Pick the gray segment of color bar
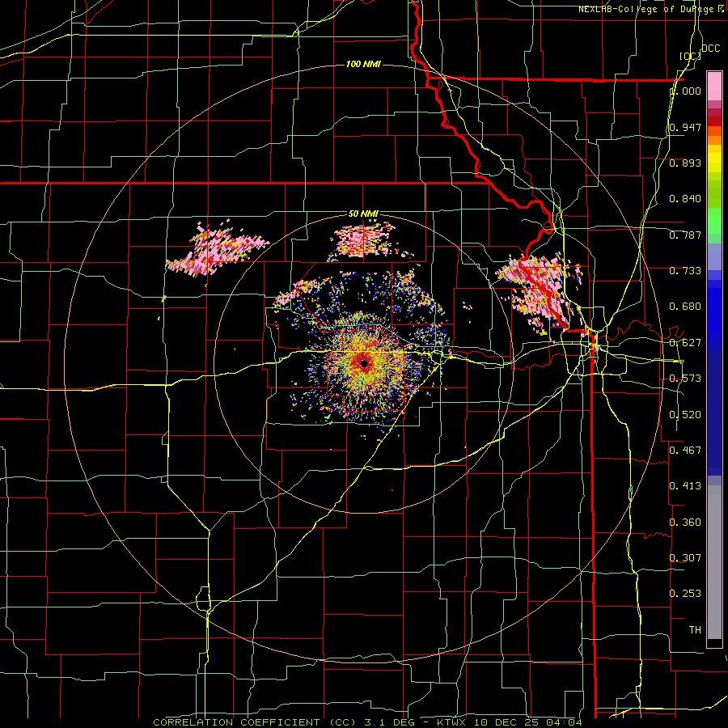This screenshot has width=728, height=728. pos(714,562)
